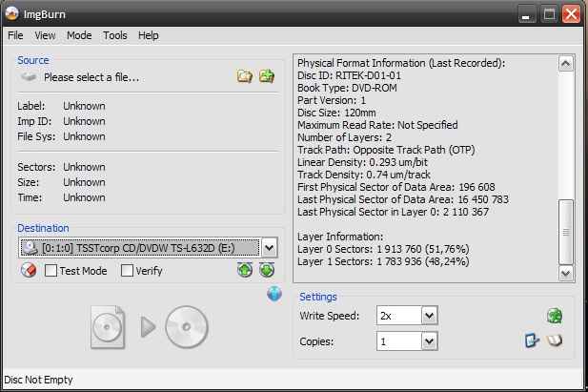Click the blue device icon in Settings

[x=532, y=340]
